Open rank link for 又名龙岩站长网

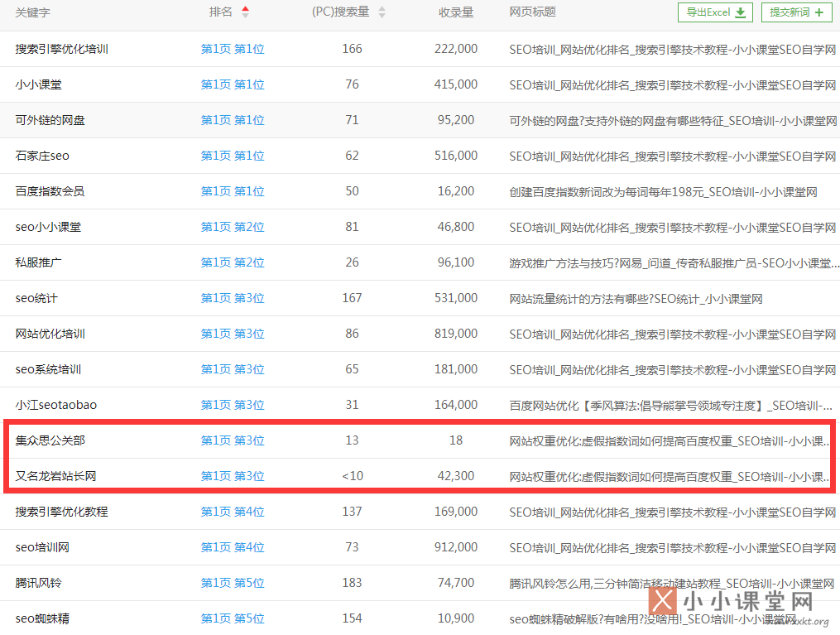tap(233, 476)
